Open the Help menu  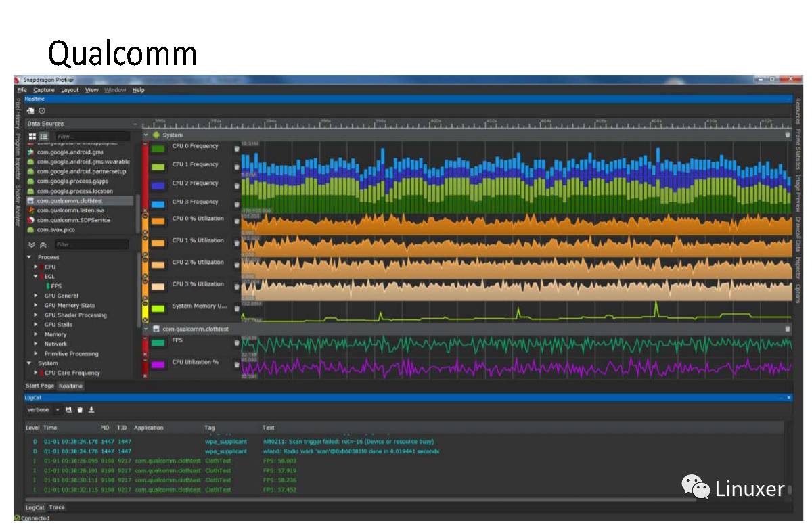click(x=138, y=90)
